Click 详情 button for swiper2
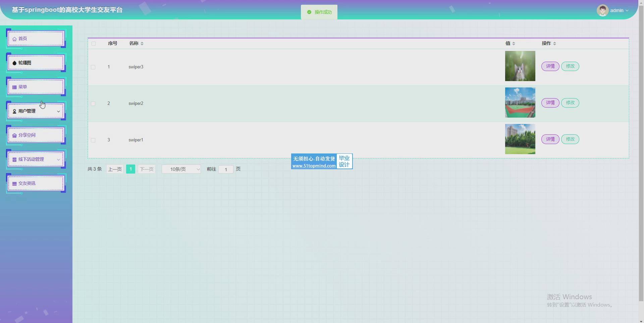This screenshot has height=323, width=644. click(x=550, y=103)
